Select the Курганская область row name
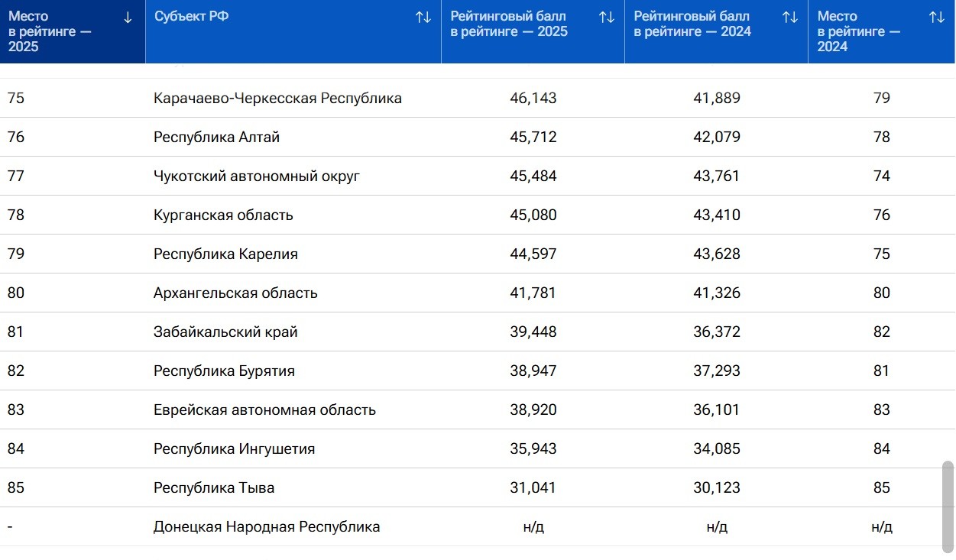 (x=223, y=215)
